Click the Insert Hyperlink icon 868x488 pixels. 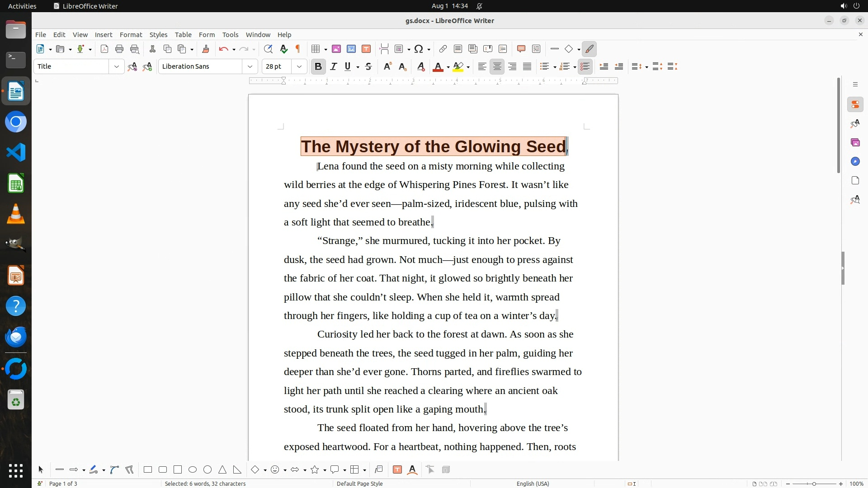pos(443,49)
